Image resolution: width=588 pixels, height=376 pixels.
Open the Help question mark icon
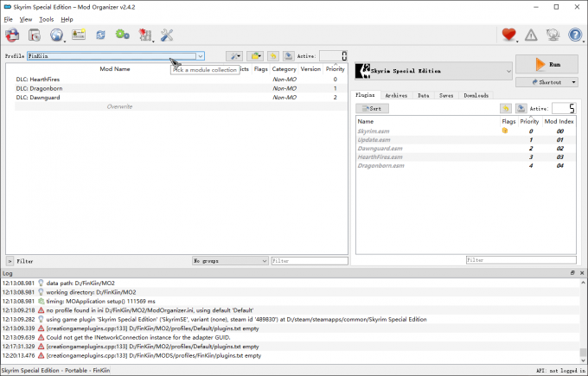(575, 35)
